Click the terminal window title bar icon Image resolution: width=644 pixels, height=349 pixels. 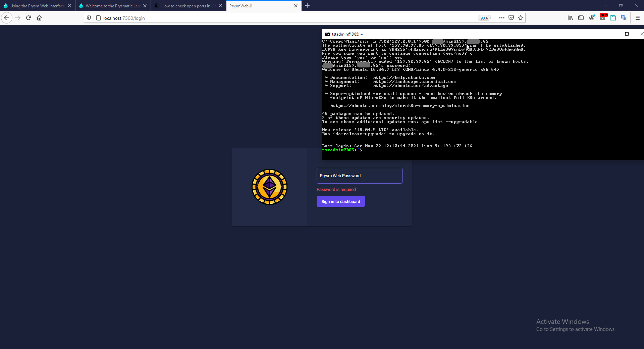pos(328,34)
